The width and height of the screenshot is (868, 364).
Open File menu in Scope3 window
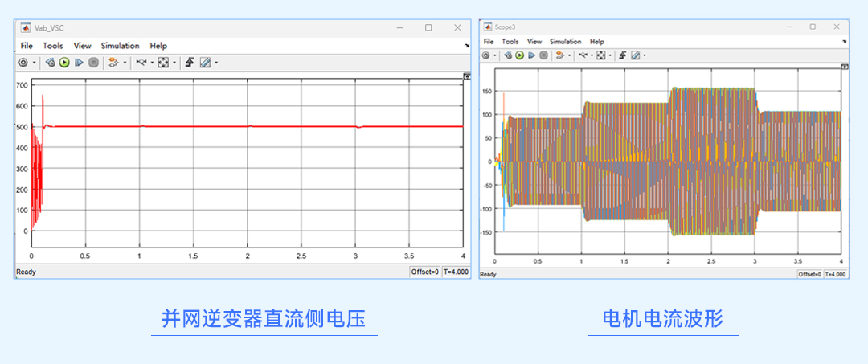point(489,42)
